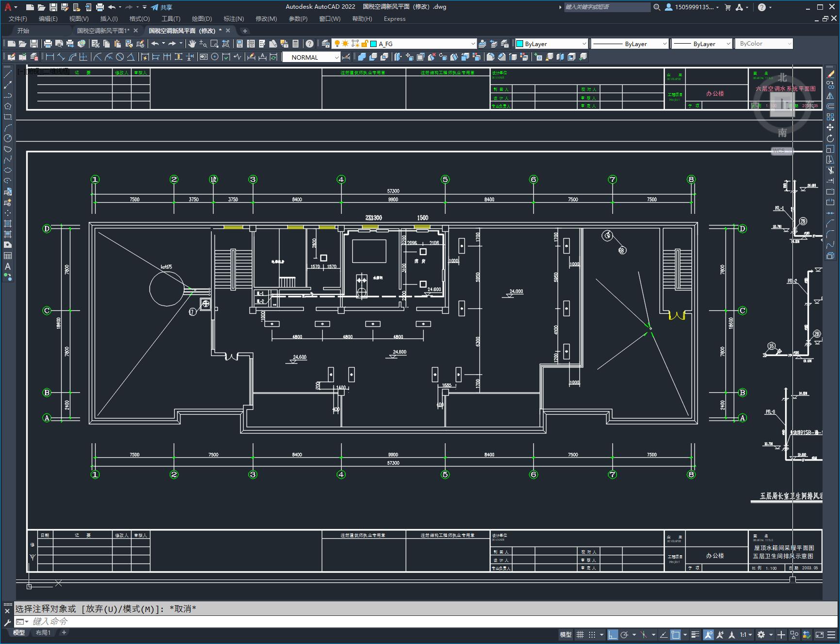Click the ViewCube top face
This screenshot has height=644, width=840.
click(782, 105)
